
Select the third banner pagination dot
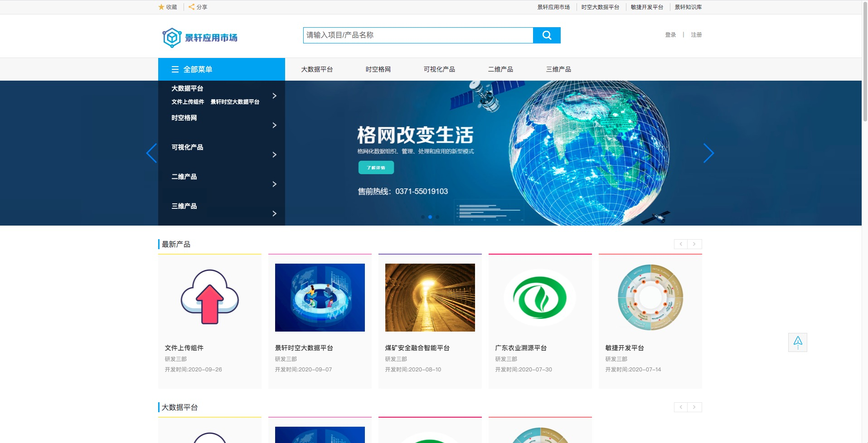pos(437,217)
